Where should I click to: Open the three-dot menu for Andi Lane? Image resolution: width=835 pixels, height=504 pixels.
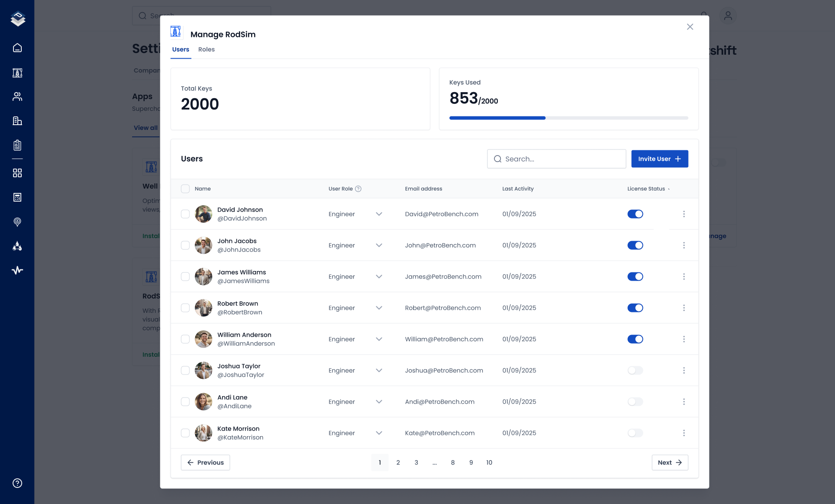684,401
